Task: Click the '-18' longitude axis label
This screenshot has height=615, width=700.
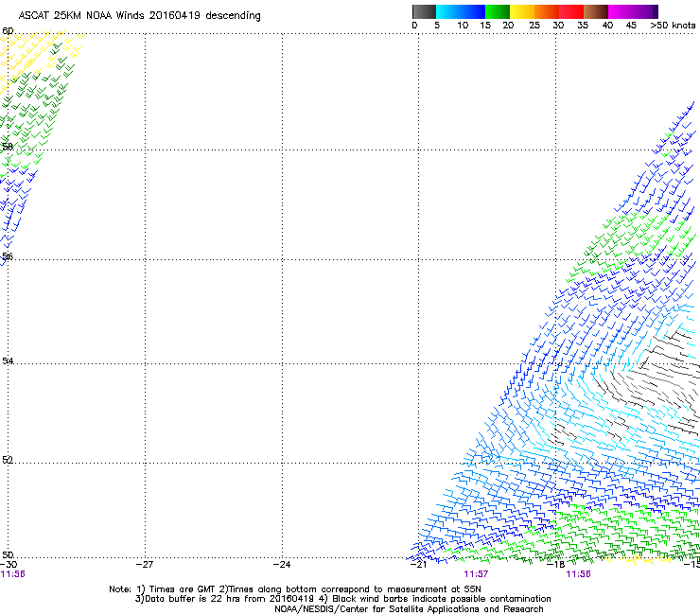Action: point(556,565)
